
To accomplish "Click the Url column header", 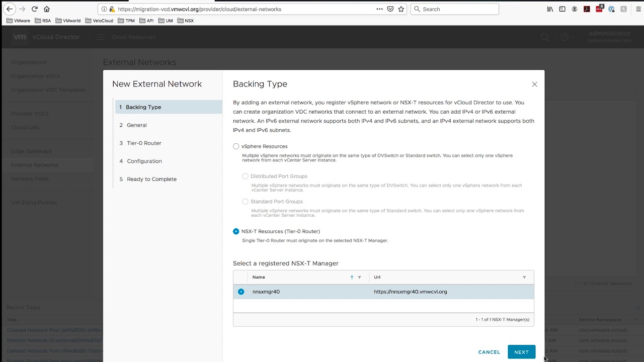I will click(x=377, y=277).
